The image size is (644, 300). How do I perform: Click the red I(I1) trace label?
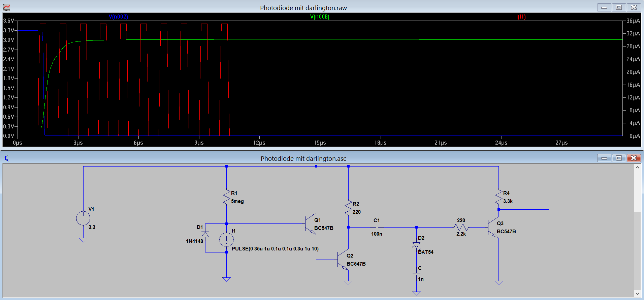[521, 17]
